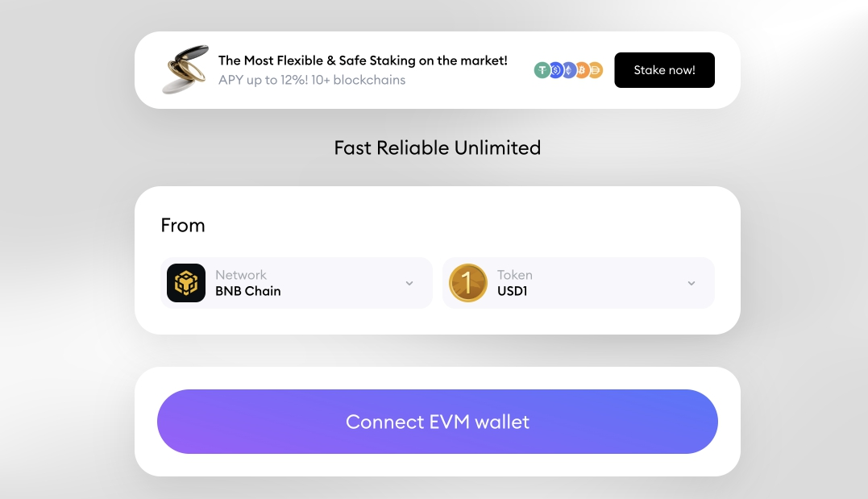
Task: Click the gold USD1 token icon
Action: pyautogui.click(x=468, y=283)
